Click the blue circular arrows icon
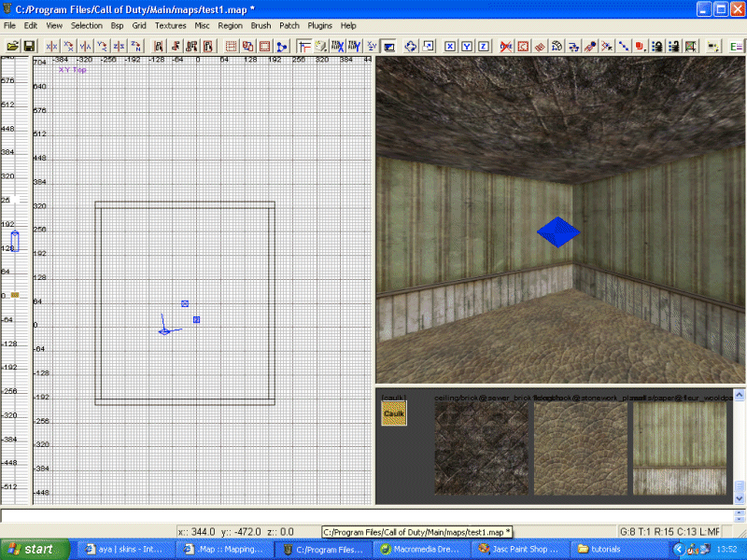The width and height of the screenshot is (747, 560). pos(411,46)
